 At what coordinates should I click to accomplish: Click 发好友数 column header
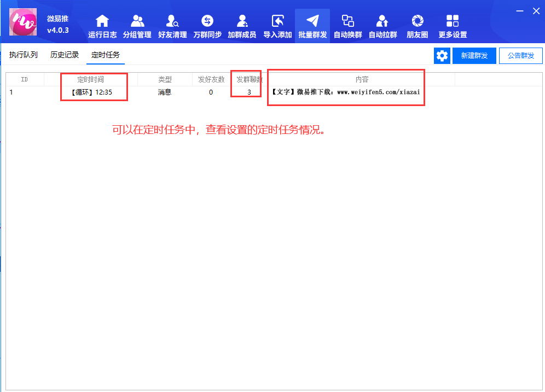(x=211, y=79)
